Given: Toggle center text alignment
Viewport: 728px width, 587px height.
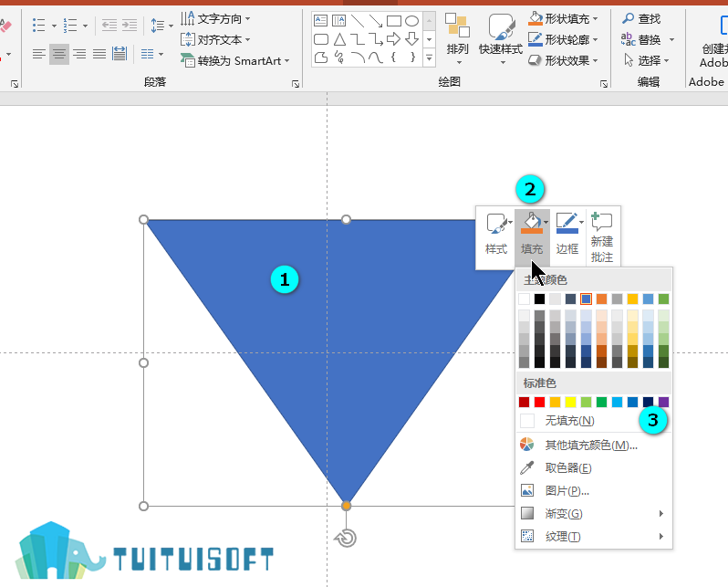Looking at the screenshot, I should (59, 55).
